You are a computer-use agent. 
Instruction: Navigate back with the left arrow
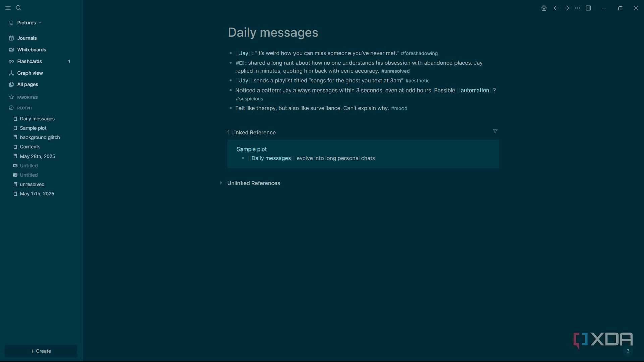click(556, 8)
